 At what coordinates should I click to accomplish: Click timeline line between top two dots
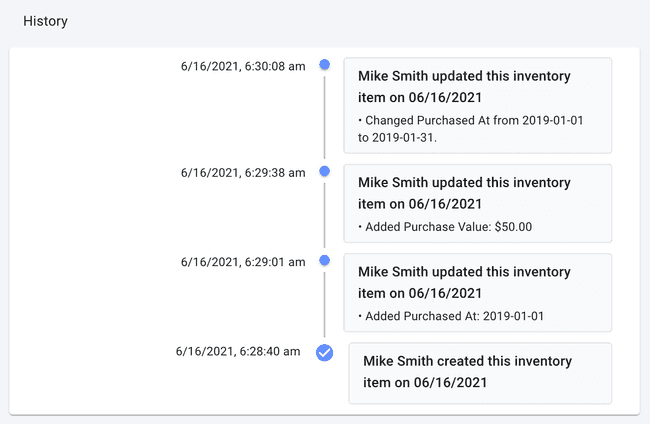click(x=324, y=118)
